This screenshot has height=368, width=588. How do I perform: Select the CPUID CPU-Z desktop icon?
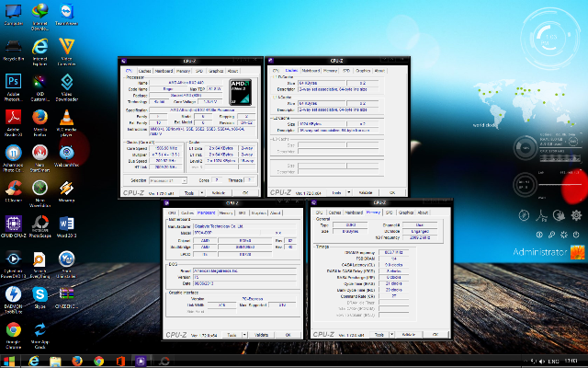click(13, 227)
